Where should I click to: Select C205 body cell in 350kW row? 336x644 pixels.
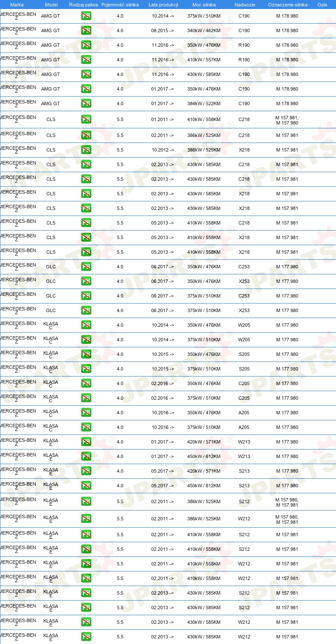(x=244, y=383)
